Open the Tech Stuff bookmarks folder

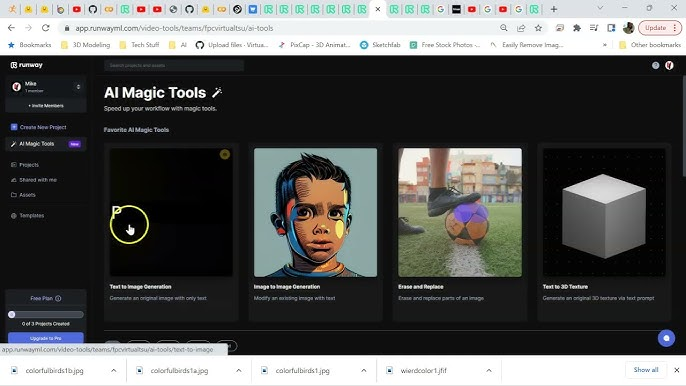pyautogui.click(x=139, y=45)
